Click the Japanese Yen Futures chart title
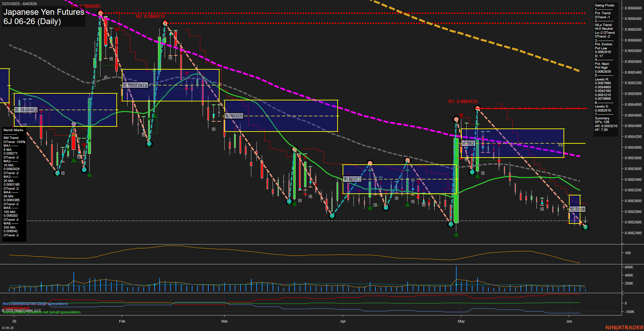This screenshot has height=331, width=644. (x=44, y=12)
